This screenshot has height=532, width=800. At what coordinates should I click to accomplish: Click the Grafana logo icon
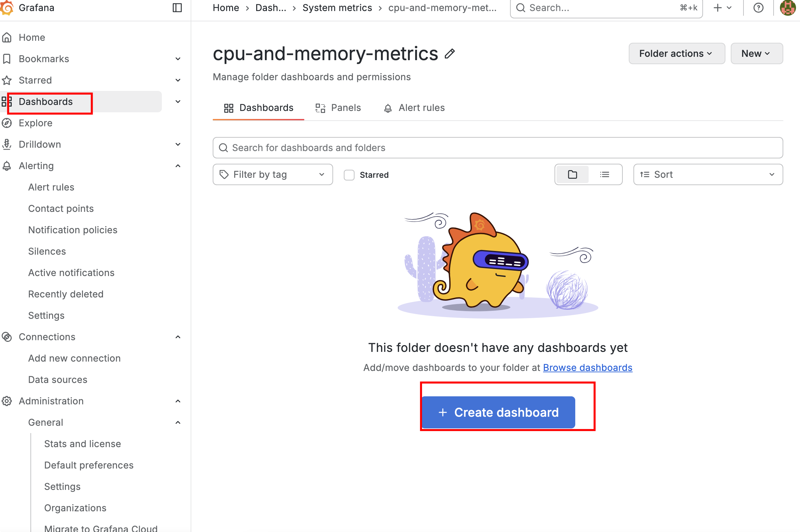tap(7, 7)
